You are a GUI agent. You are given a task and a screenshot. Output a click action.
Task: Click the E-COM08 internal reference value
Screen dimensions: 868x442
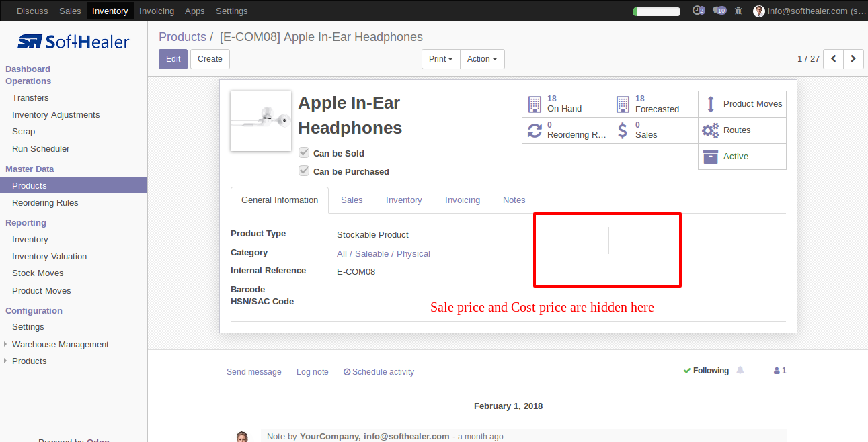(x=356, y=271)
